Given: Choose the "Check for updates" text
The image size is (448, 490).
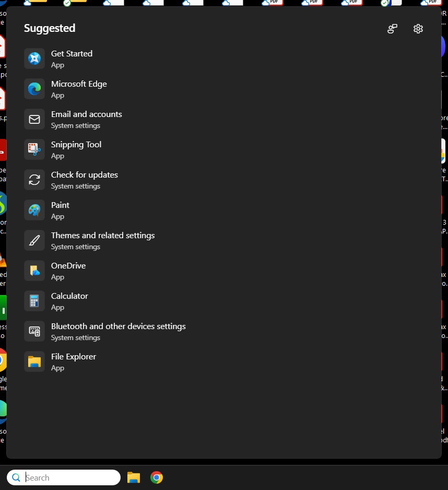Looking at the screenshot, I should tap(85, 175).
